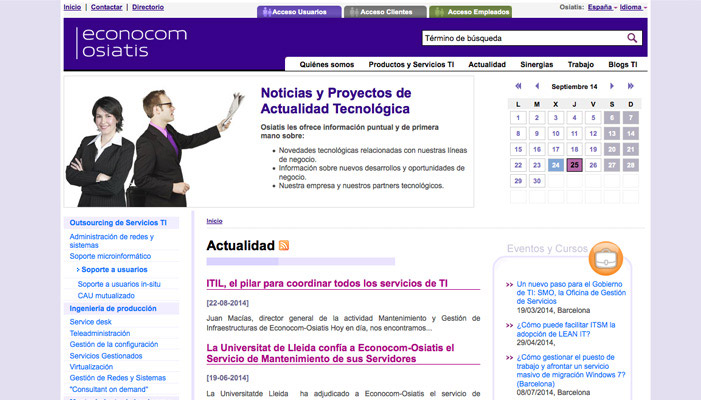701x400 pixels.
Task: Click the date text [19-06-2014]
Action: pos(227,378)
